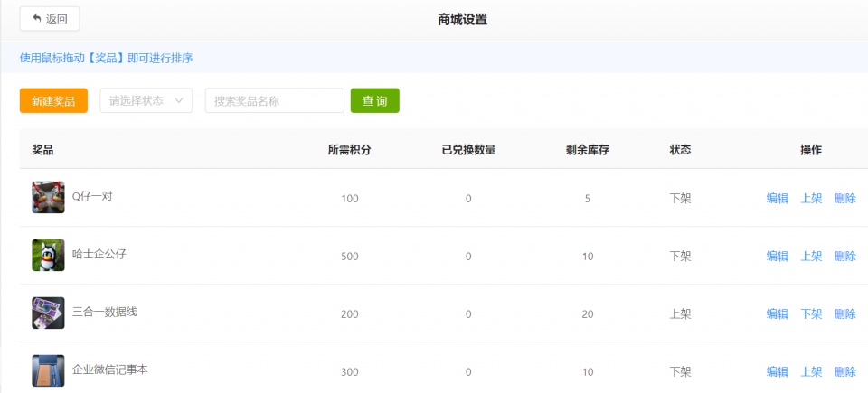Open the 三合一数据线 prize thumbnail
868x393 pixels.
tap(48, 313)
